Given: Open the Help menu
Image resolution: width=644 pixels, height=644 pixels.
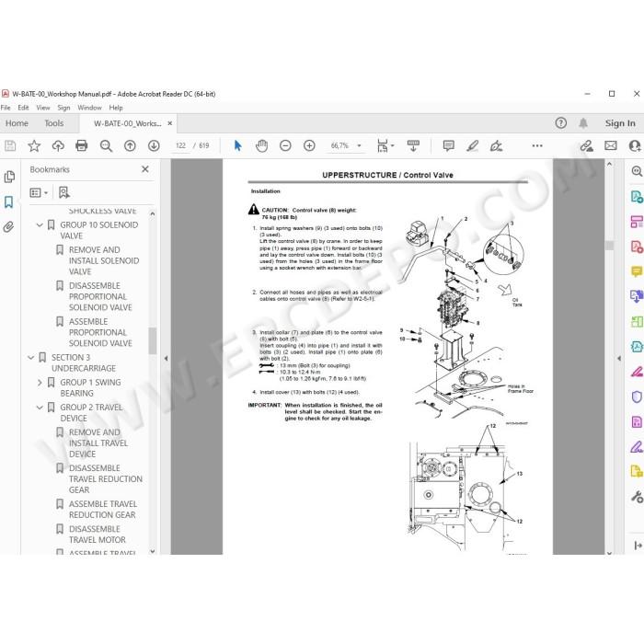Looking at the screenshot, I should 116,108.
